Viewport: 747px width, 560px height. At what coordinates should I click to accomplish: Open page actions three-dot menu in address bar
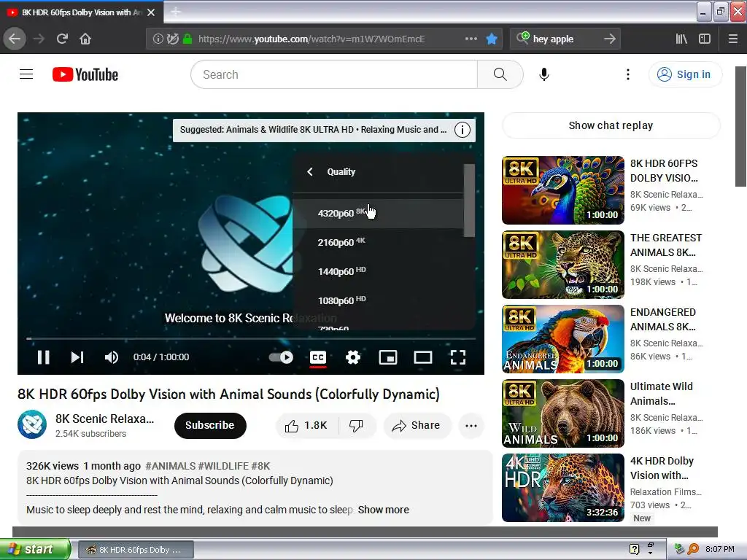(x=471, y=39)
